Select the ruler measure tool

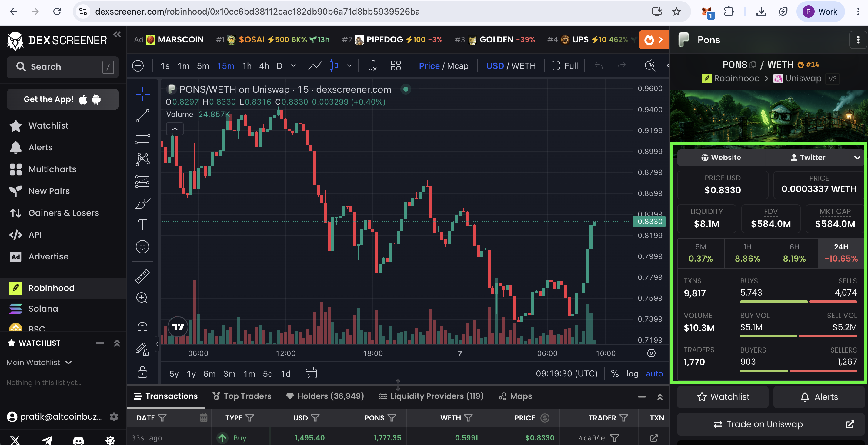pos(142,276)
